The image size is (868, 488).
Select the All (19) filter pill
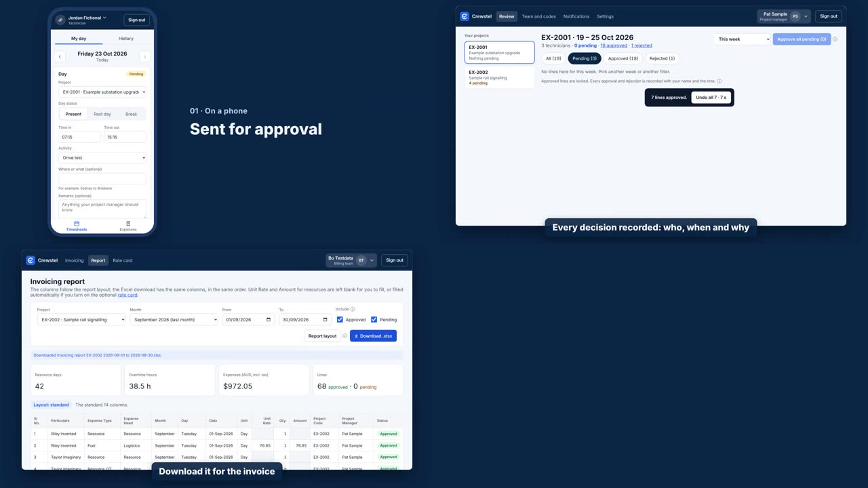[554, 58]
